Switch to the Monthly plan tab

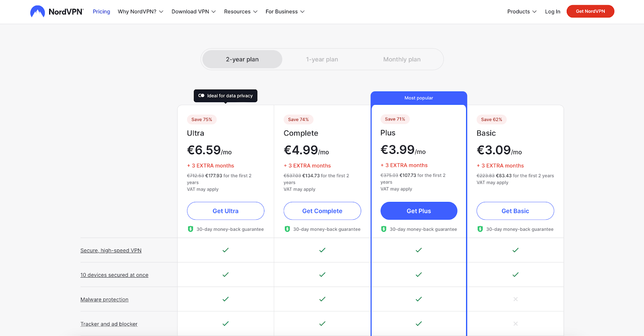pyautogui.click(x=402, y=59)
